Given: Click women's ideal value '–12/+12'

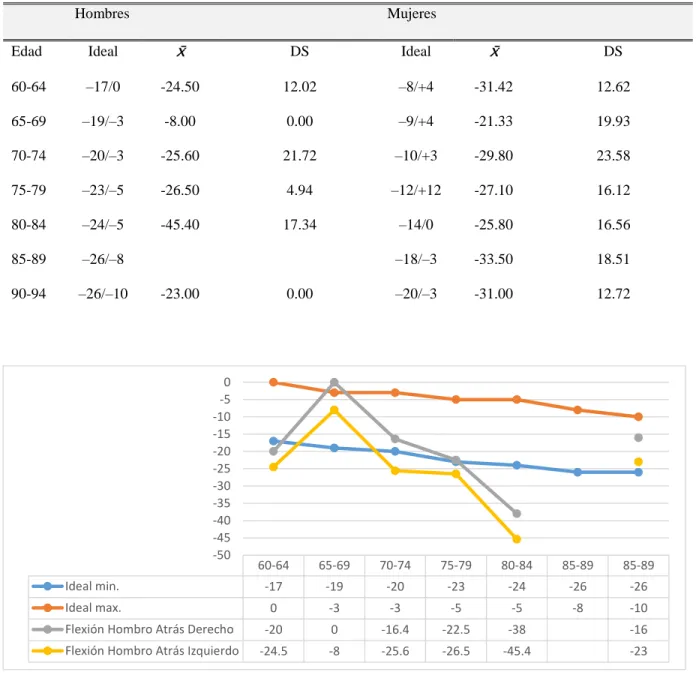Looking at the screenshot, I should pyautogui.click(x=416, y=190).
